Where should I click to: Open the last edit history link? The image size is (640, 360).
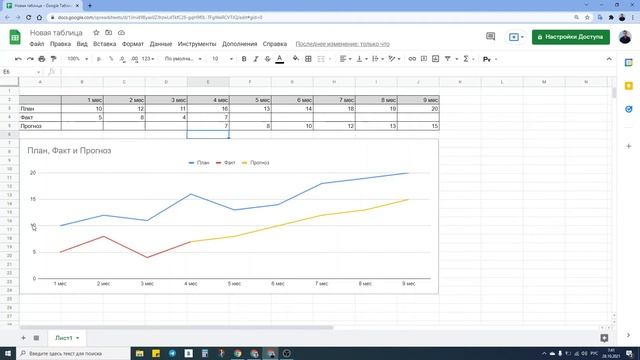[342, 44]
